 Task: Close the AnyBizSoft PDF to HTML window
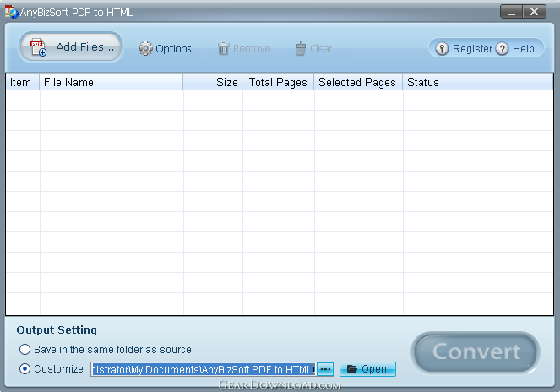pos(535,12)
